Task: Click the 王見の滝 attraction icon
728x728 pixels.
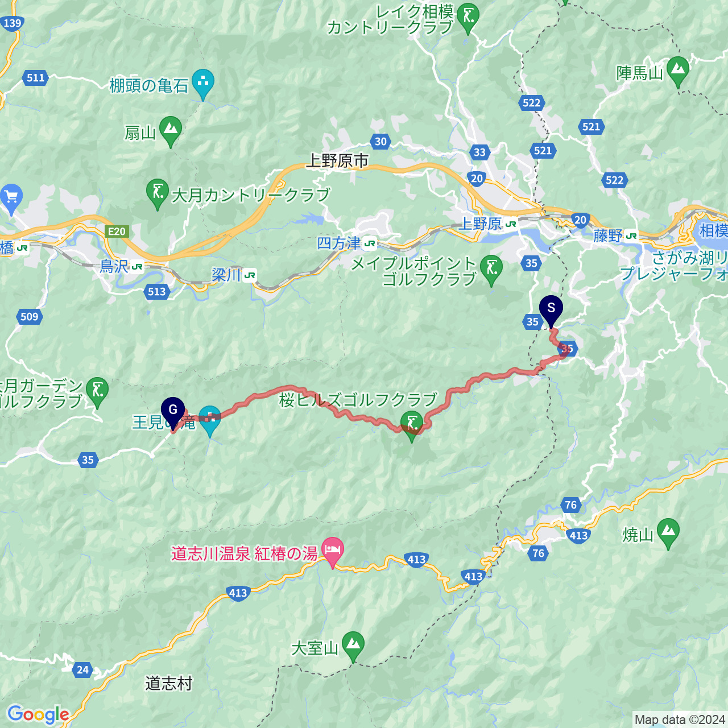Action: point(210,421)
